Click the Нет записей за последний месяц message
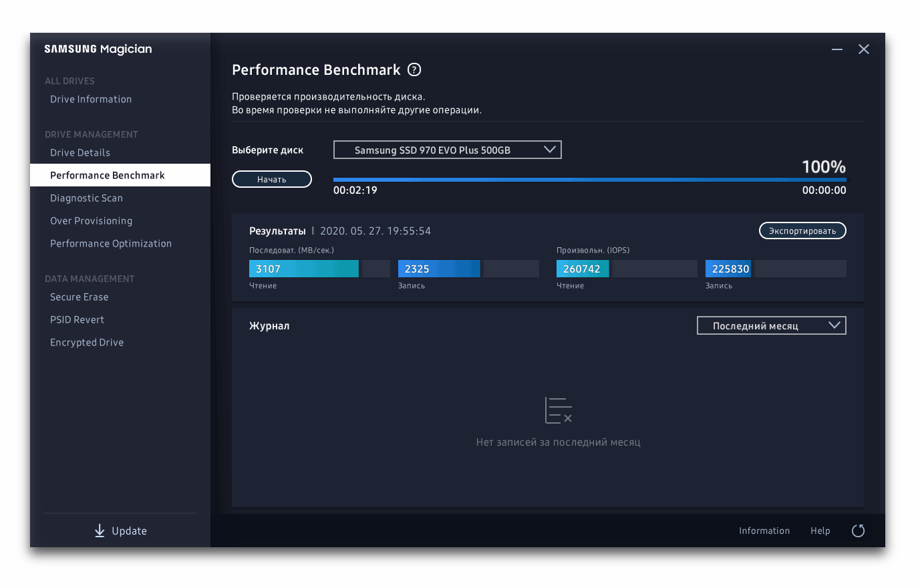The image size is (914, 588). 559,442
